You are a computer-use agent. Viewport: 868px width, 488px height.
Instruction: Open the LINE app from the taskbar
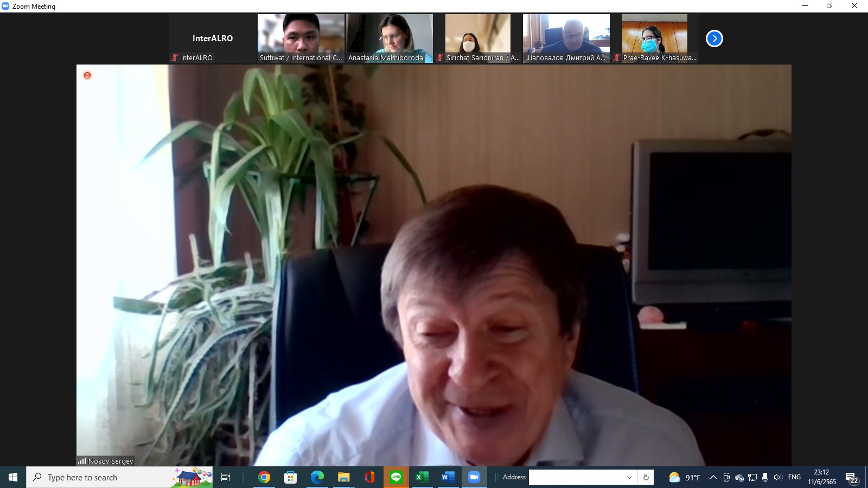coord(396,477)
